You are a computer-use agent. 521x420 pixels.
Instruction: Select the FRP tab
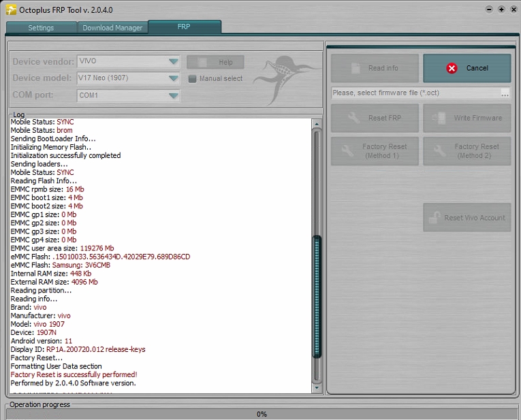coord(184,27)
